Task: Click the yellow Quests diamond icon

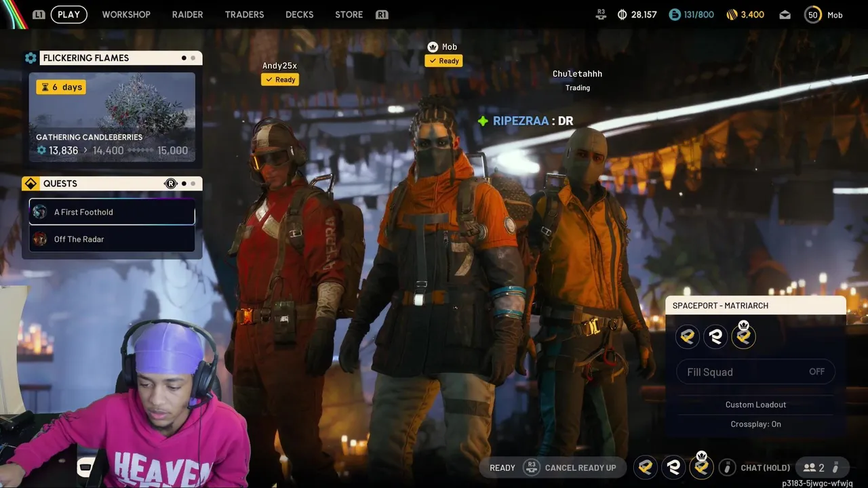Action: coord(31,184)
